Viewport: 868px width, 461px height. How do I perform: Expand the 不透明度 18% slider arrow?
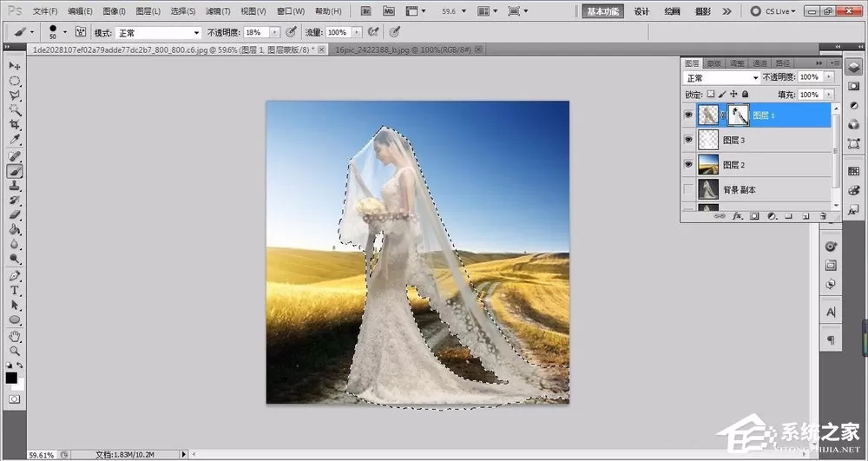(x=275, y=33)
